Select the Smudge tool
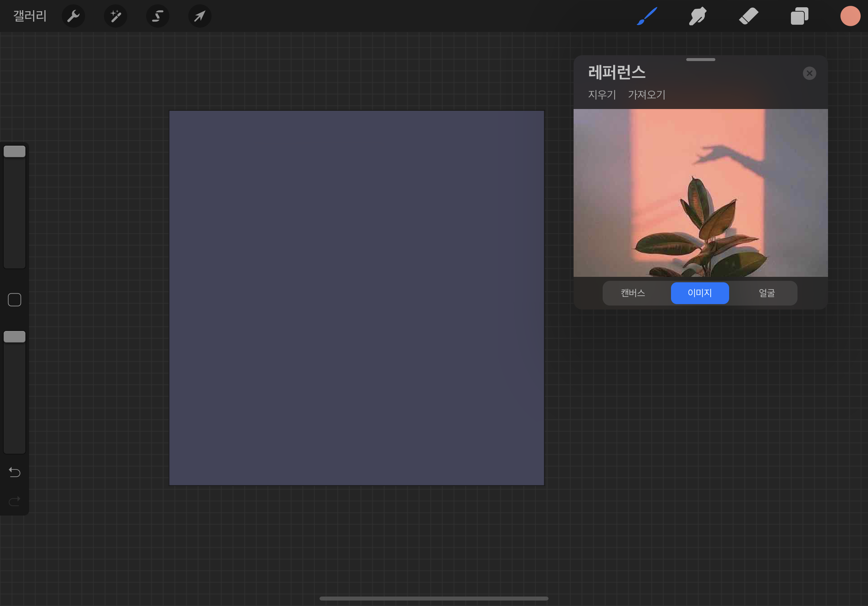The height and width of the screenshot is (606, 868). (x=698, y=16)
